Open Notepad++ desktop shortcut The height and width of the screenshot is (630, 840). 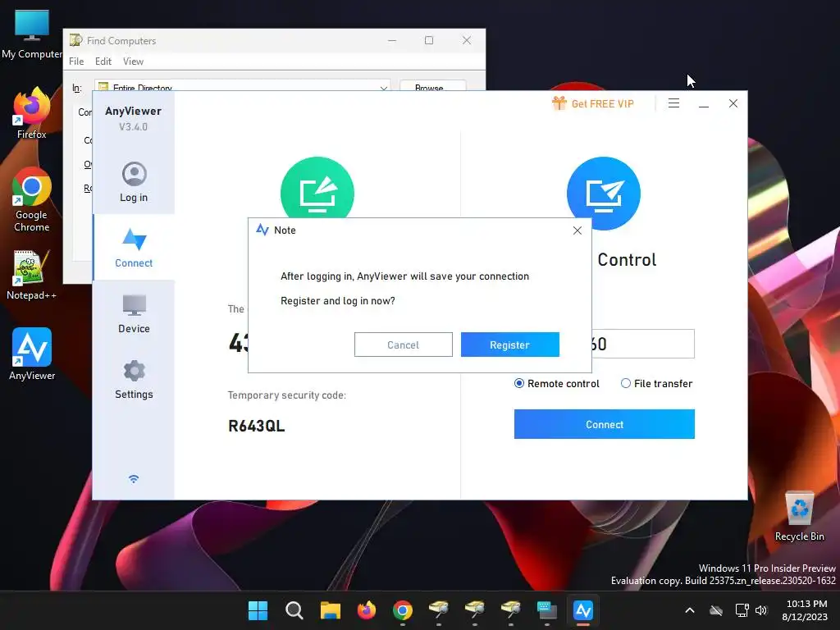pyautogui.click(x=32, y=275)
